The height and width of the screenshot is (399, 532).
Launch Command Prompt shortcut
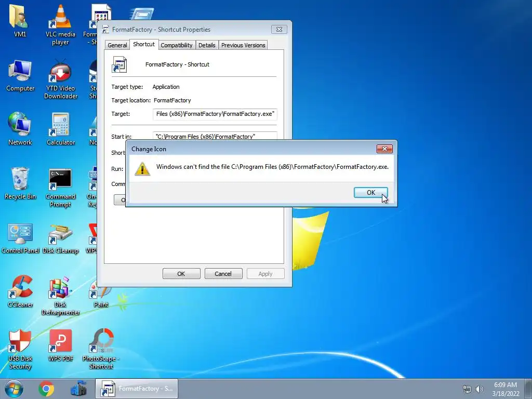tap(60, 187)
